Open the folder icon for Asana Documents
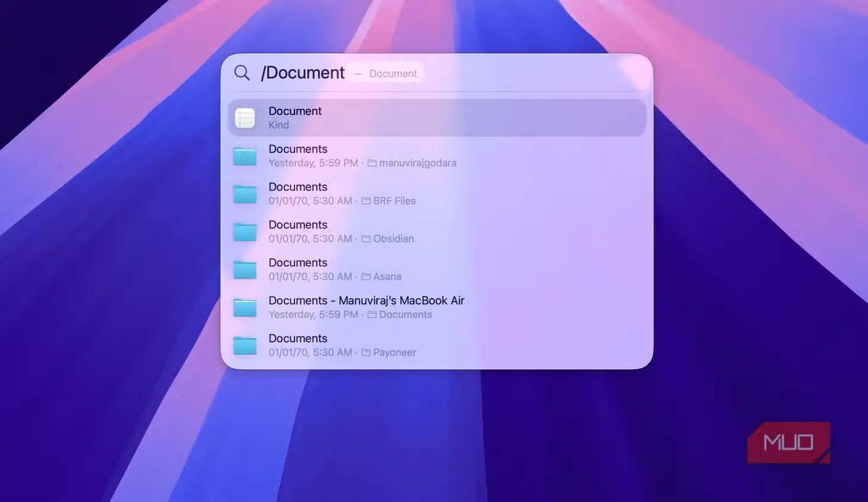Viewport: 868px width, 502px height. tap(245, 269)
